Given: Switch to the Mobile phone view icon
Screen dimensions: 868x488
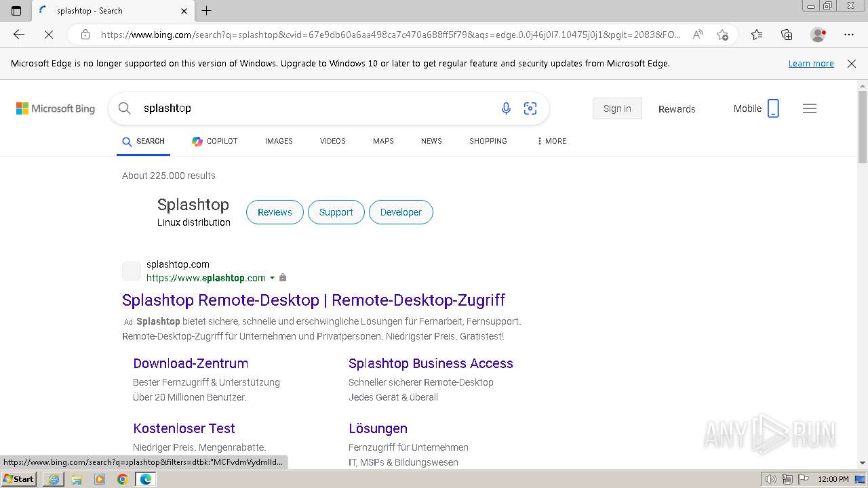Looking at the screenshot, I should [x=773, y=108].
